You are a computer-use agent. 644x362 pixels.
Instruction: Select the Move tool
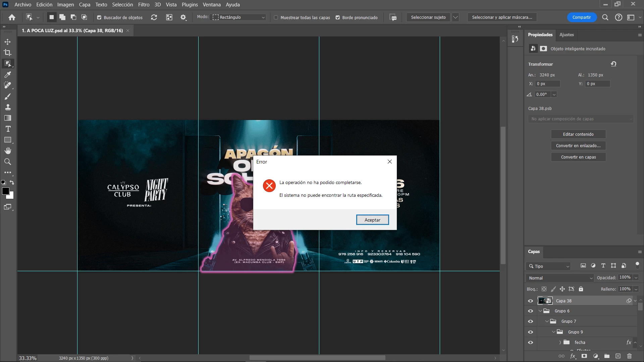click(x=7, y=42)
